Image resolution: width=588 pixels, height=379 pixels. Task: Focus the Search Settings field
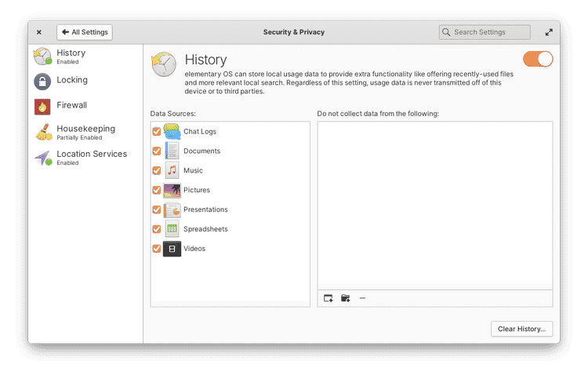[485, 32]
